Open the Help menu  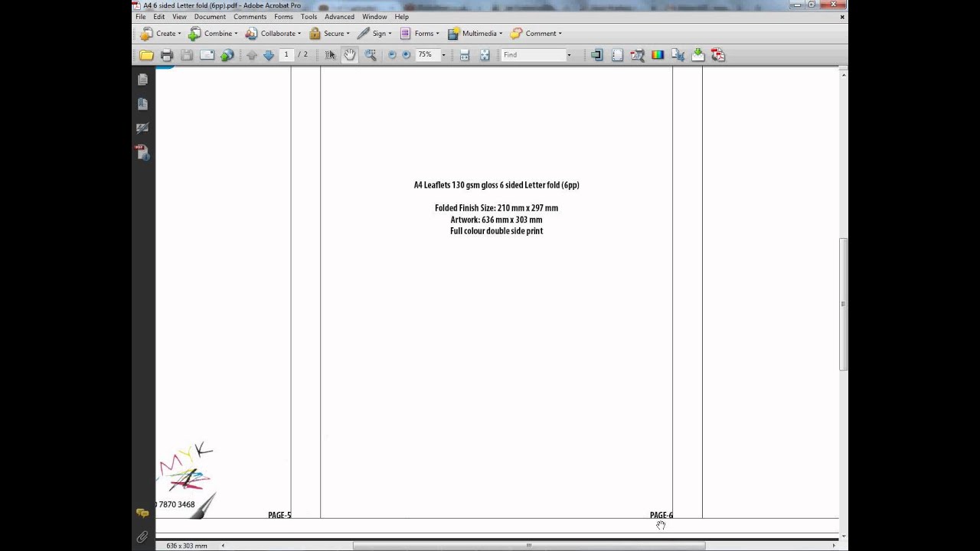pos(401,17)
